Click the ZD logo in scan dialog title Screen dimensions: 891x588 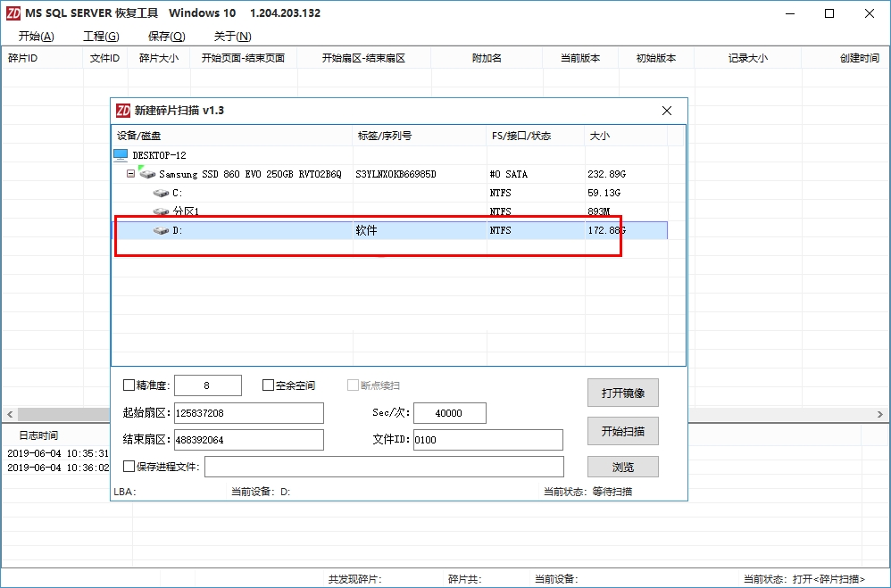pos(122,111)
